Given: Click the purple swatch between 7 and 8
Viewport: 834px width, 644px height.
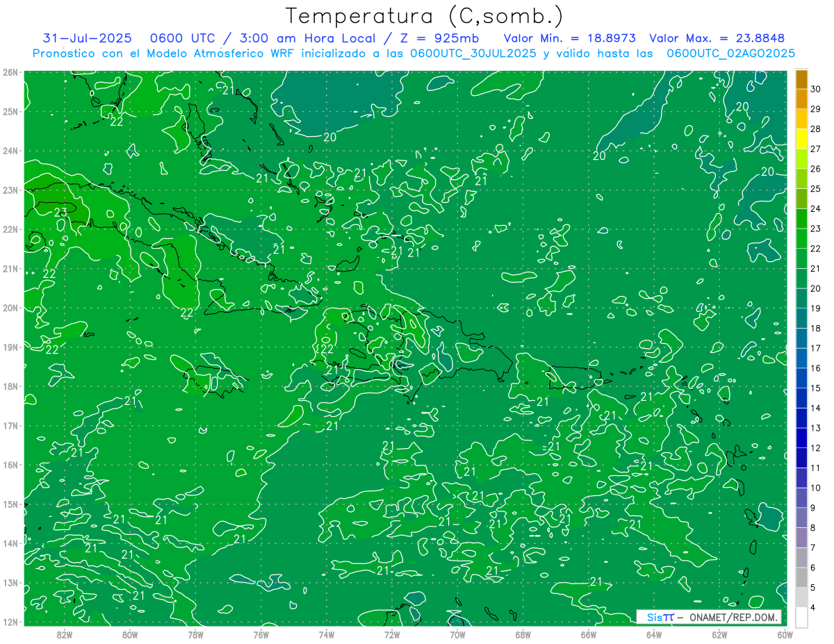Looking at the screenshot, I should [x=801, y=538].
